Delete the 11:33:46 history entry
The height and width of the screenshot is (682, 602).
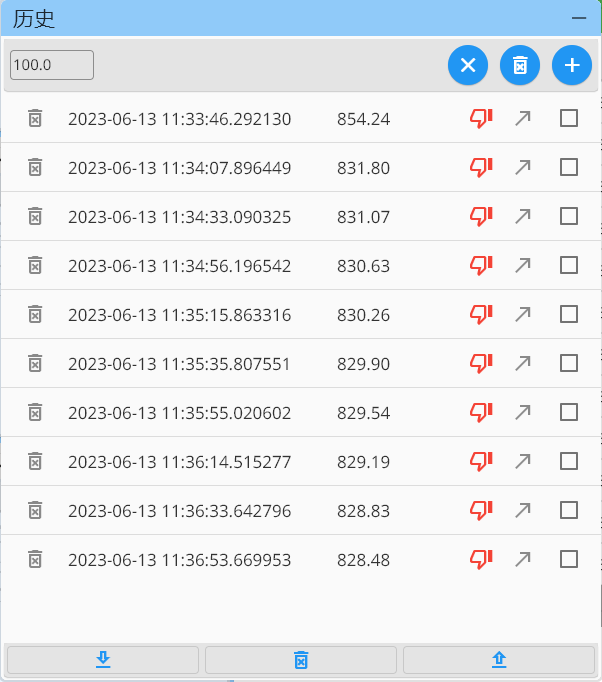[x=35, y=118]
